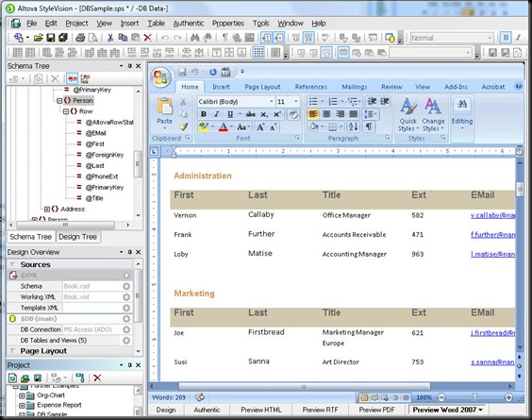The image size is (532, 420).
Task: Open s.sanna email link
Action: point(492,361)
